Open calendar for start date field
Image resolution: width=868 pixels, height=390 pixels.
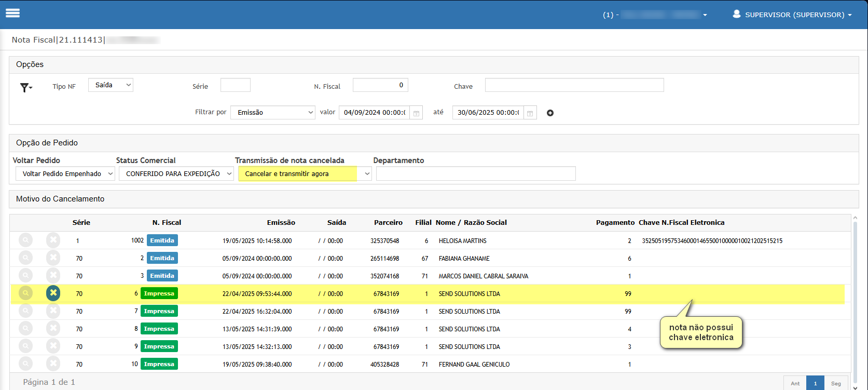[x=416, y=113]
